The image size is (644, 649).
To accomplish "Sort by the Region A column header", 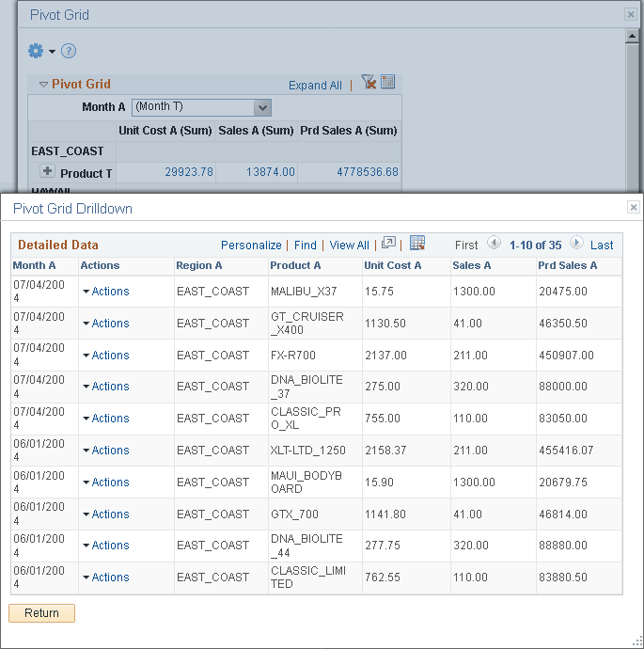I will pos(199,265).
